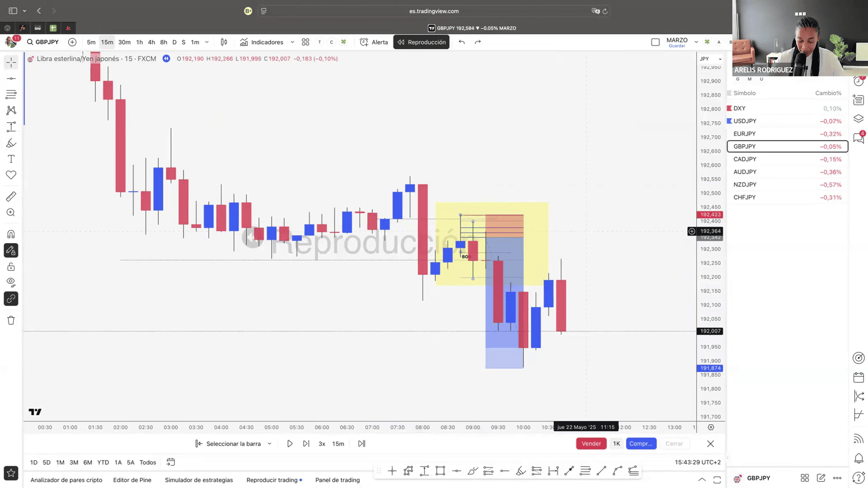Toggle hide all drawings eye icon

[x=11, y=282]
